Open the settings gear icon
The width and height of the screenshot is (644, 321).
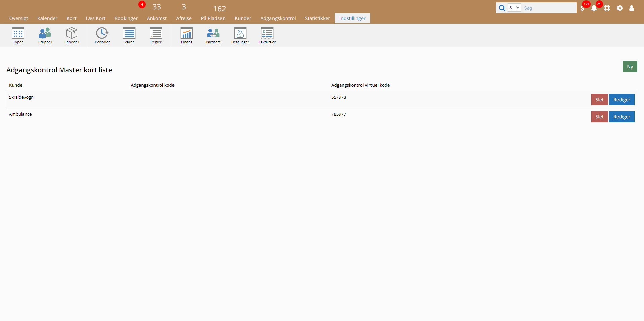[x=620, y=8]
